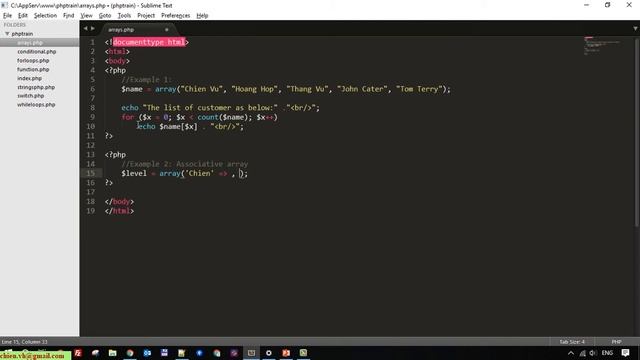Open stringsphp.php in the sidebar
Screen dimensions: 640x360
coord(36,87)
